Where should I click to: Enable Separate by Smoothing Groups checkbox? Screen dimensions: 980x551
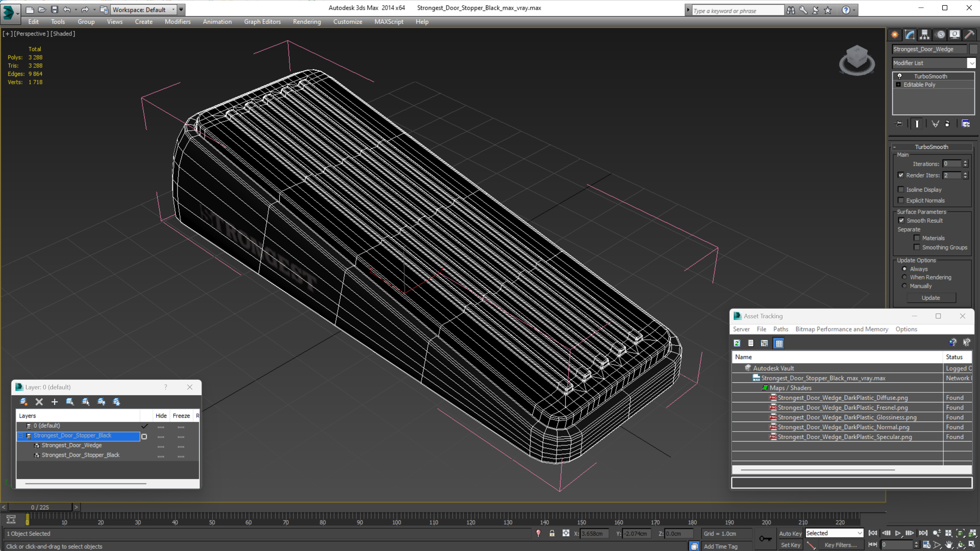pyautogui.click(x=917, y=247)
